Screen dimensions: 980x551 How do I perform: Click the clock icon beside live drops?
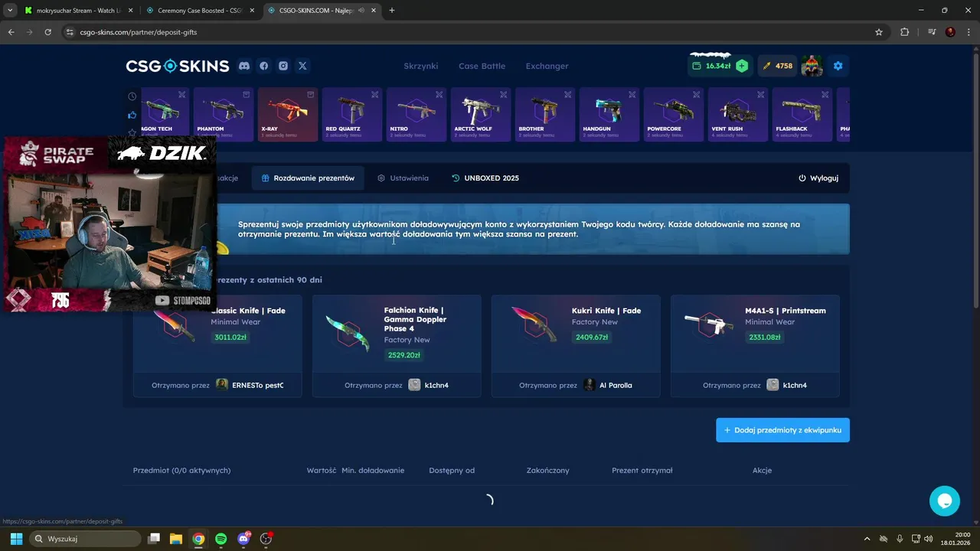point(132,96)
